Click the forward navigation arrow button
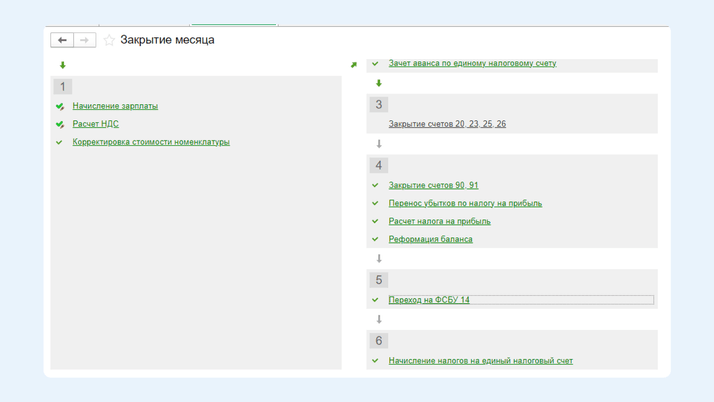 [85, 40]
